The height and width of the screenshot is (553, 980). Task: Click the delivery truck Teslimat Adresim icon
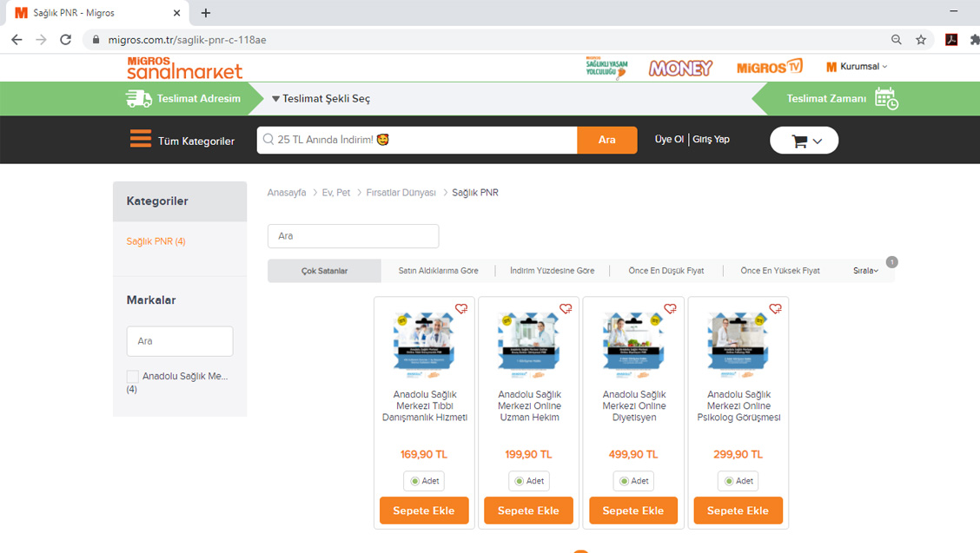139,99
